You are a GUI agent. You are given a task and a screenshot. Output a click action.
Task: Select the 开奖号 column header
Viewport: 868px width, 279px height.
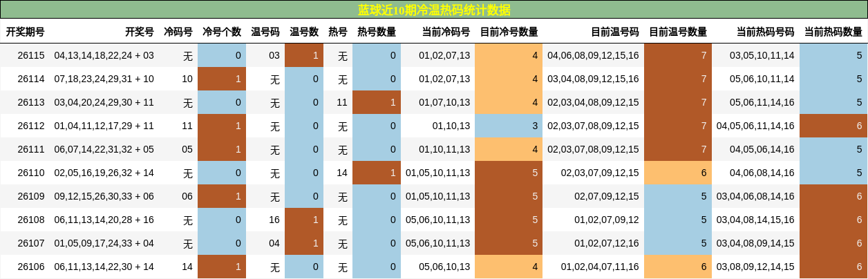pos(140,32)
